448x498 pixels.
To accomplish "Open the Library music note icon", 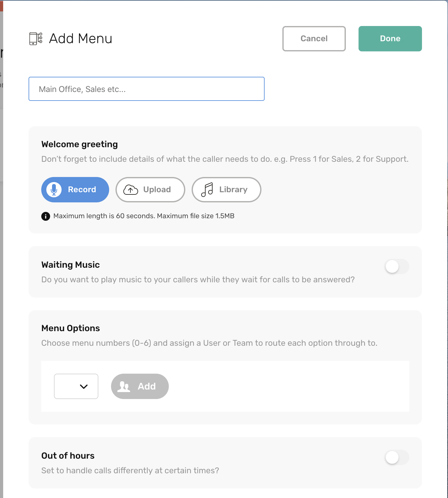I will (207, 189).
